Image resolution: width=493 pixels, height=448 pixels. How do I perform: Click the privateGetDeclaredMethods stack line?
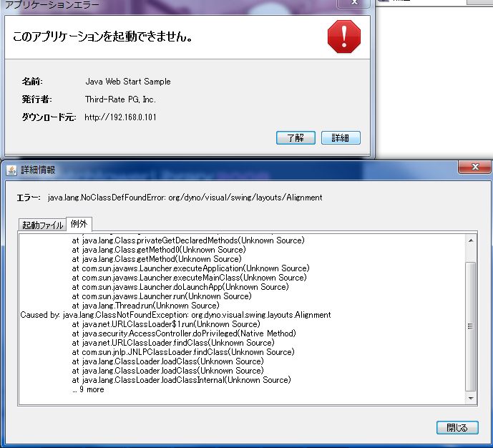pyautogui.click(x=188, y=240)
